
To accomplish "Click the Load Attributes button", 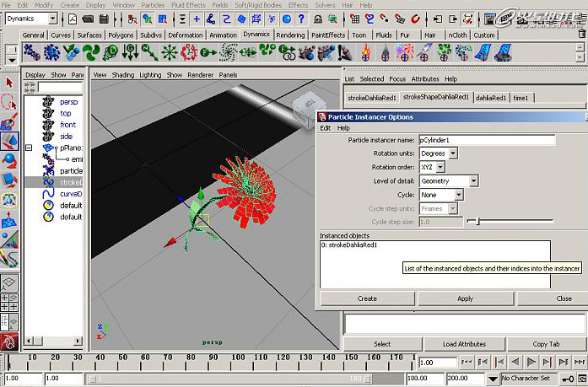I will click(x=464, y=344).
